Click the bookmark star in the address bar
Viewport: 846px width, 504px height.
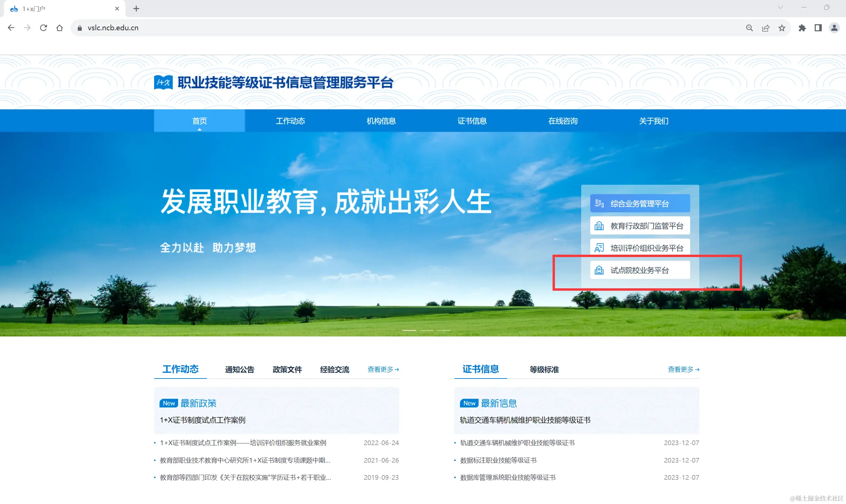coord(781,28)
